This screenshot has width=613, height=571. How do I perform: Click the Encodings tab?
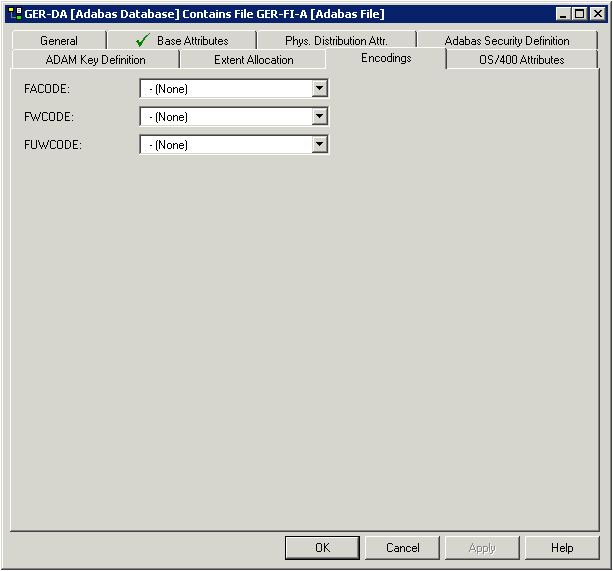click(x=386, y=58)
